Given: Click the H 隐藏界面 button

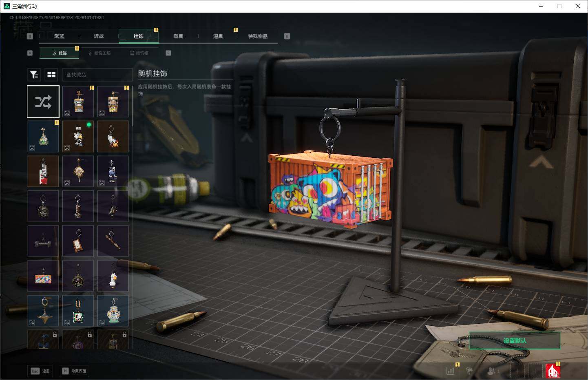Looking at the screenshot, I should pyautogui.click(x=74, y=371).
